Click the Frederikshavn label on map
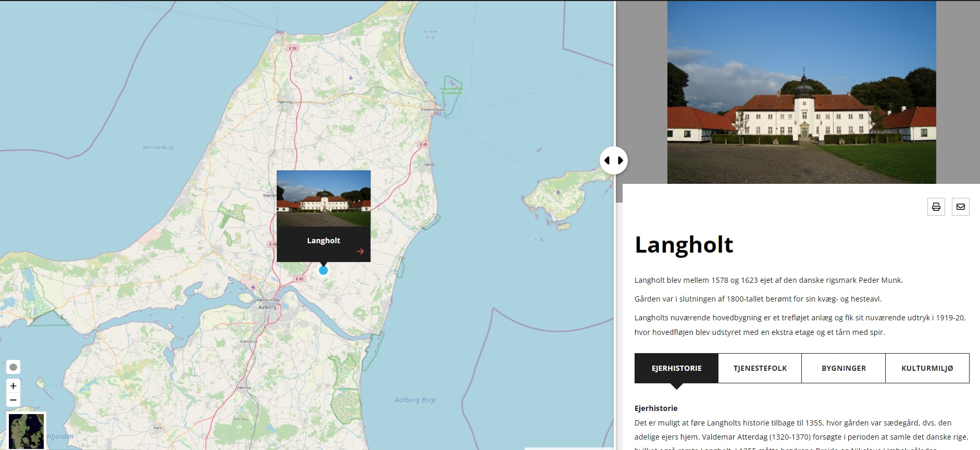Viewport: 980px width, 450px height. point(432,109)
